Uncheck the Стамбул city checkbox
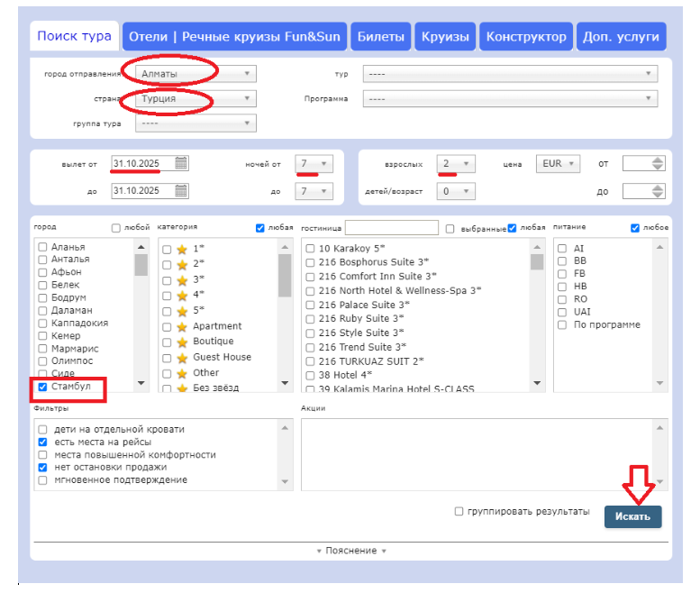 coord(42,387)
